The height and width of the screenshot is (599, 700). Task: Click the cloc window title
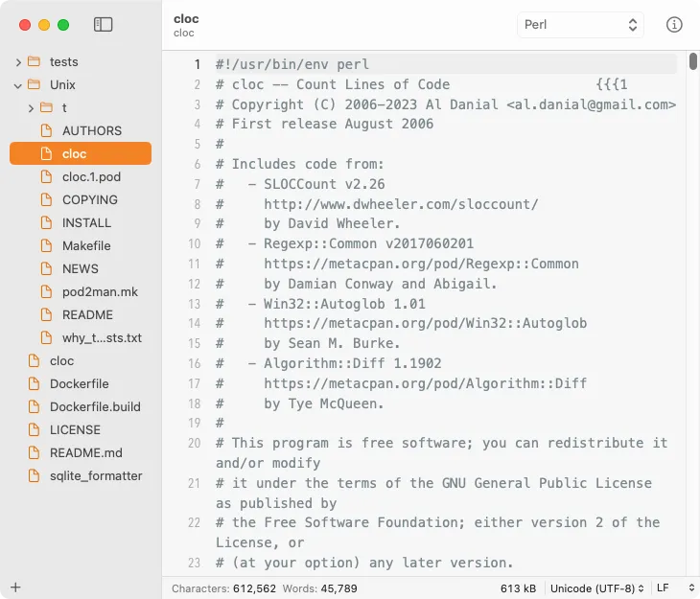click(186, 19)
